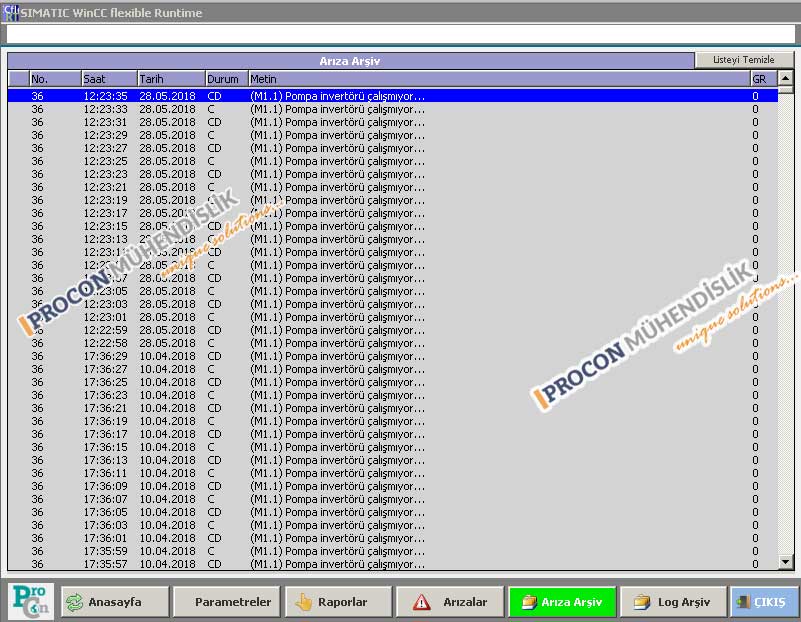This screenshot has height=622, width=801.
Task: Select the alarm row at 12:23:27
Action: 392,148
